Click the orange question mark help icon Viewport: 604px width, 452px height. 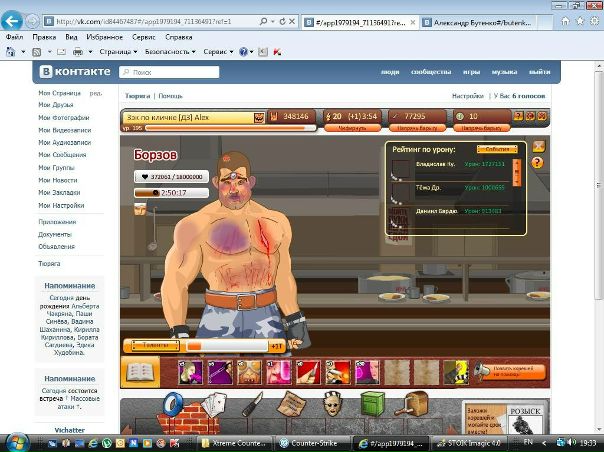[x=538, y=163]
